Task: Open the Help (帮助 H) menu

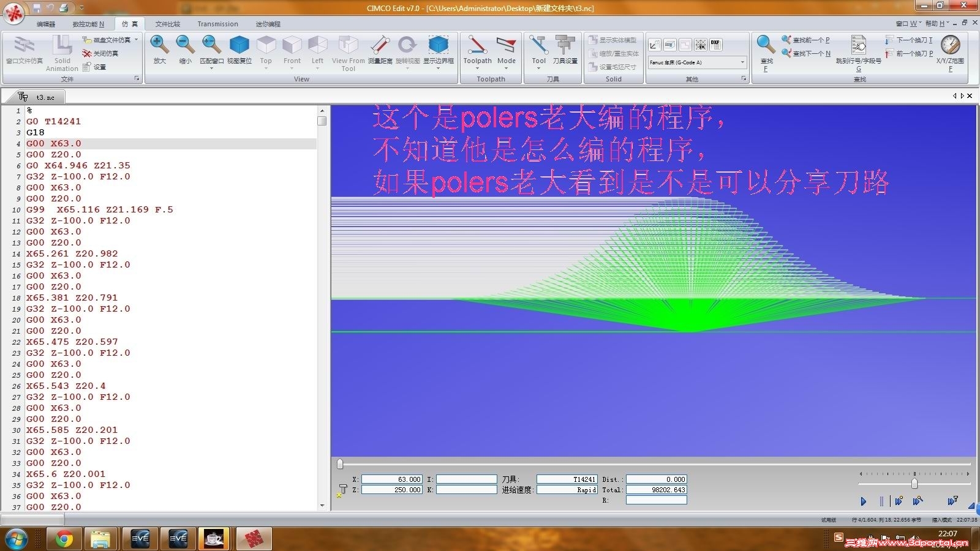Action: (937, 24)
